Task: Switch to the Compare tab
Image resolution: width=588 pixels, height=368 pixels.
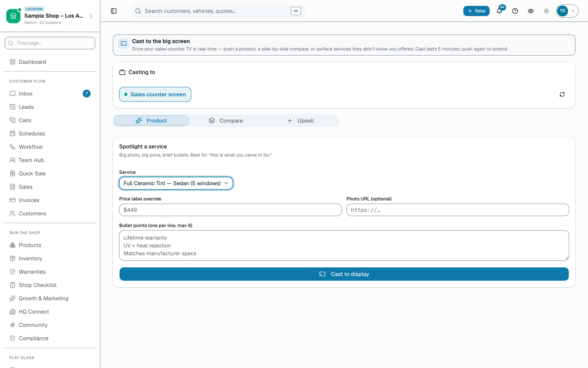Action: pos(226,121)
